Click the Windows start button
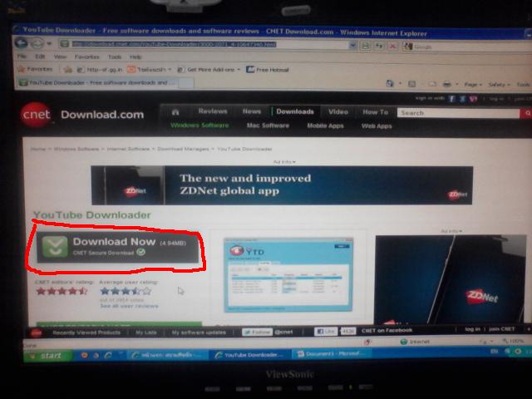The width and height of the screenshot is (532, 399). coord(48,356)
